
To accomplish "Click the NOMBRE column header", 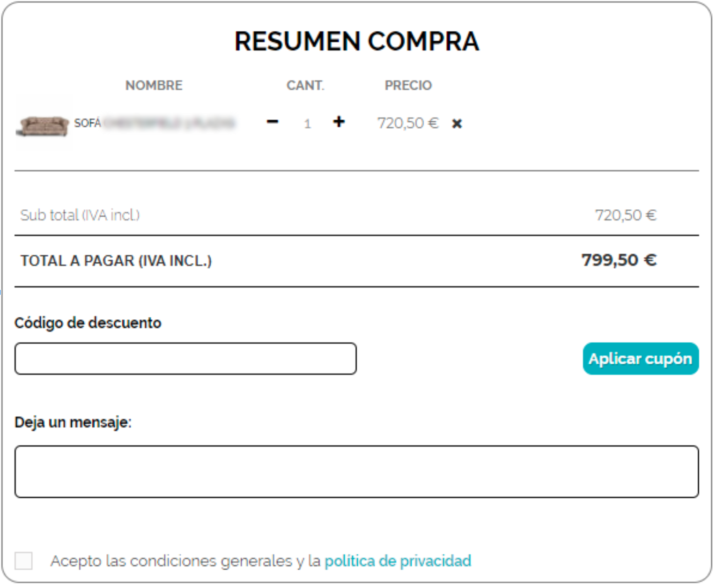I will click(154, 85).
